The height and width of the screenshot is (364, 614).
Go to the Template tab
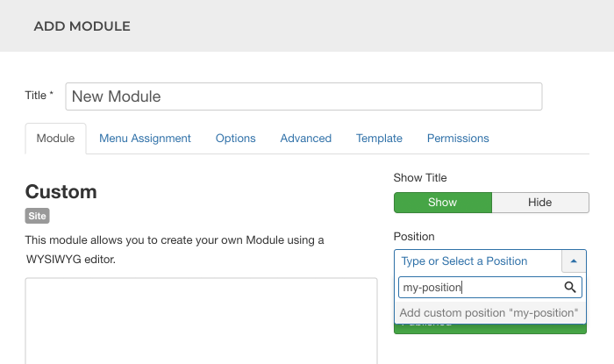[379, 139]
